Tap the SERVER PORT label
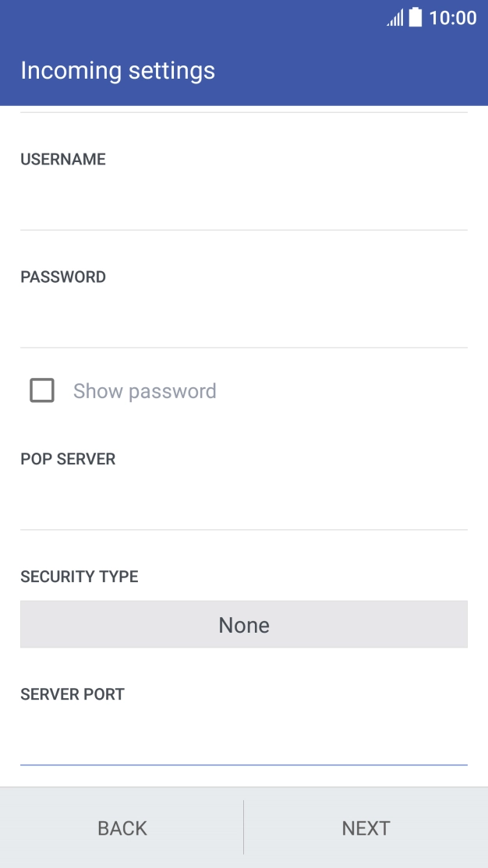 [x=72, y=695]
